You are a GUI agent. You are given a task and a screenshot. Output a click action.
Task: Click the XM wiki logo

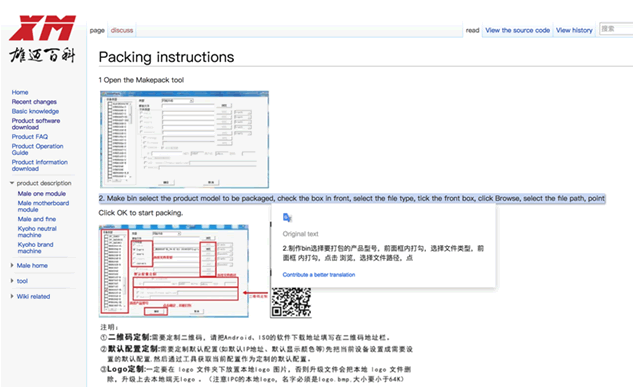(42, 39)
